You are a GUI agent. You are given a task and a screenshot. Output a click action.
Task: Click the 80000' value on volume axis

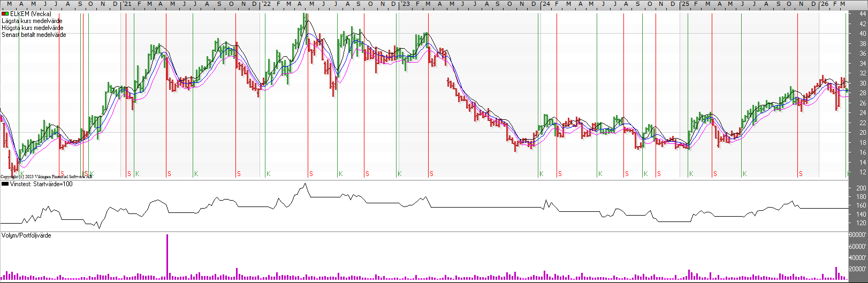(x=857, y=235)
